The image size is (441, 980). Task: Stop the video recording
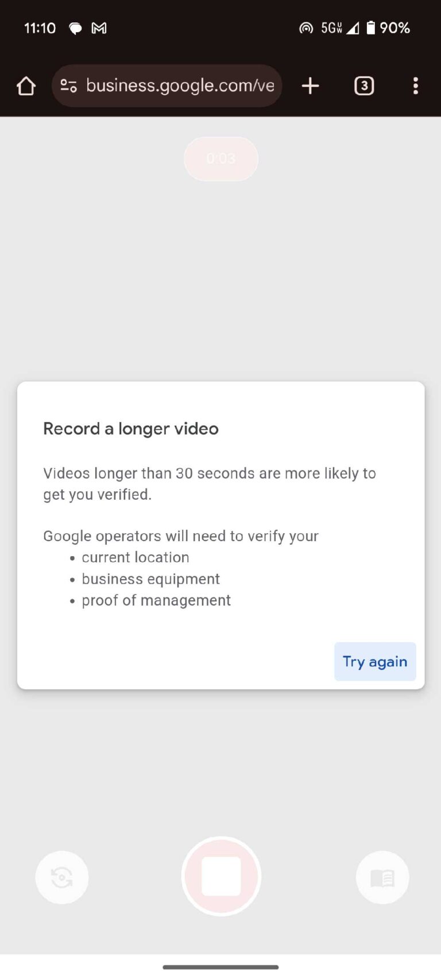point(221,877)
